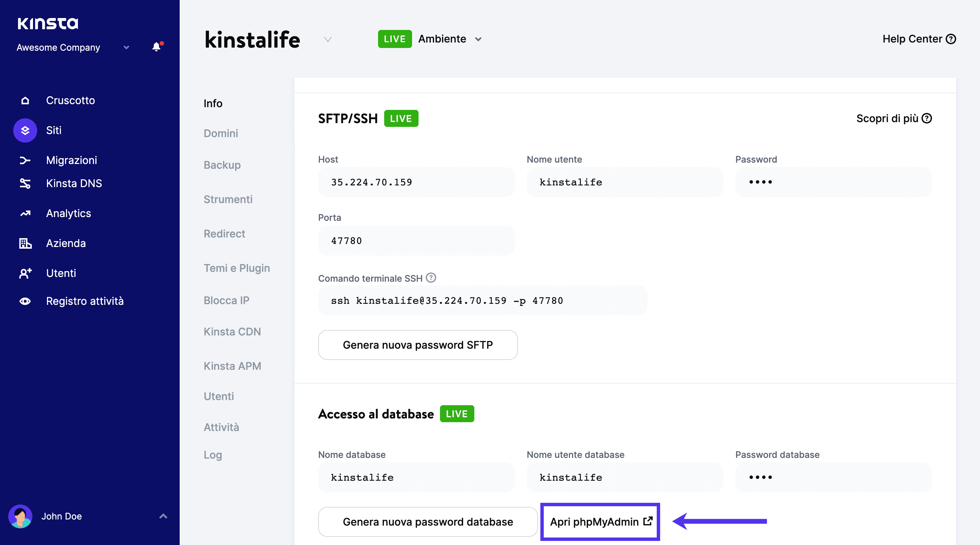Open notifications via the bell icon

157,47
